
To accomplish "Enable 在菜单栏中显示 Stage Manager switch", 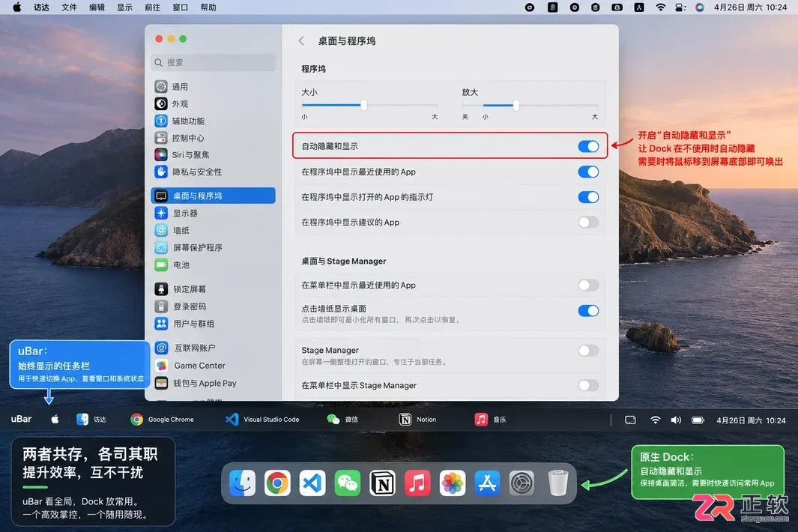I will [x=588, y=385].
